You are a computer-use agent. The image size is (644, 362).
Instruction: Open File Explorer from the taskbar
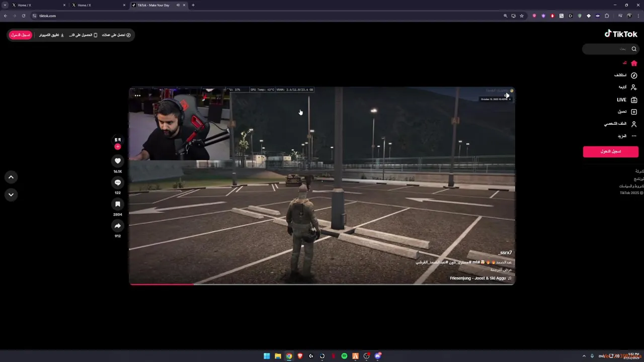click(278, 356)
